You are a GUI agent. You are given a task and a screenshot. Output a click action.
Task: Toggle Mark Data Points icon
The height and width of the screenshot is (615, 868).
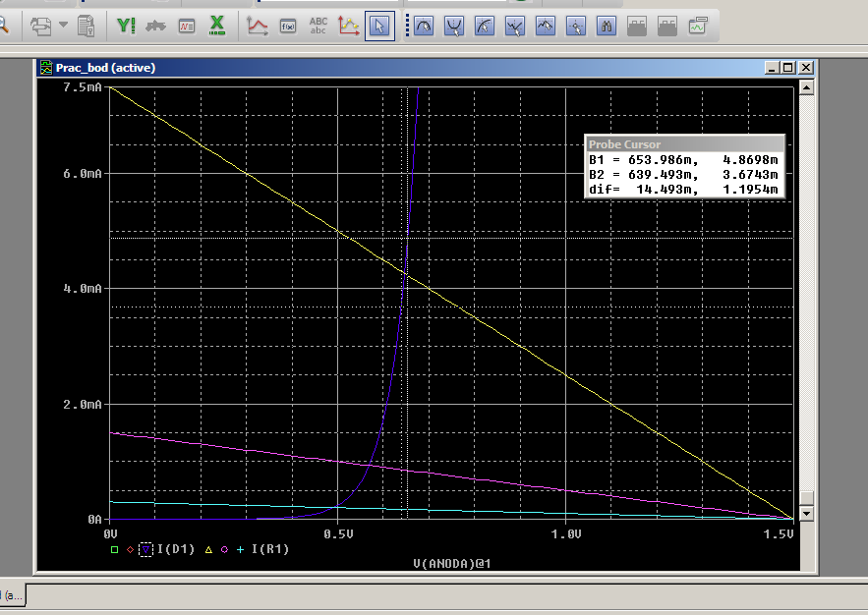coord(349,26)
